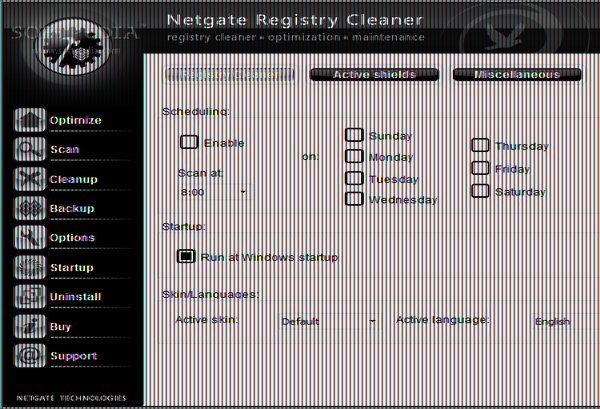The image size is (600, 409).
Task: Click the Skin/Languages: section heading
Action: click(210, 295)
